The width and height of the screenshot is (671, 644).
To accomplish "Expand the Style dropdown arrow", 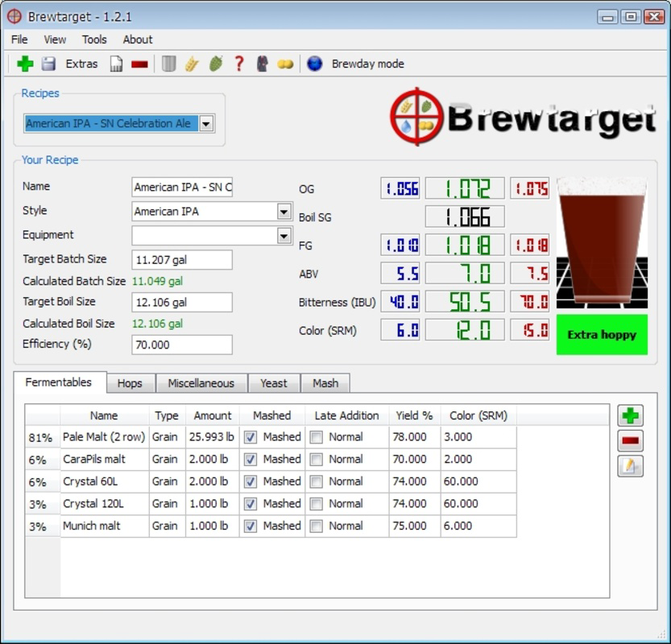I will pyautogui.click(x=284, y=211).
